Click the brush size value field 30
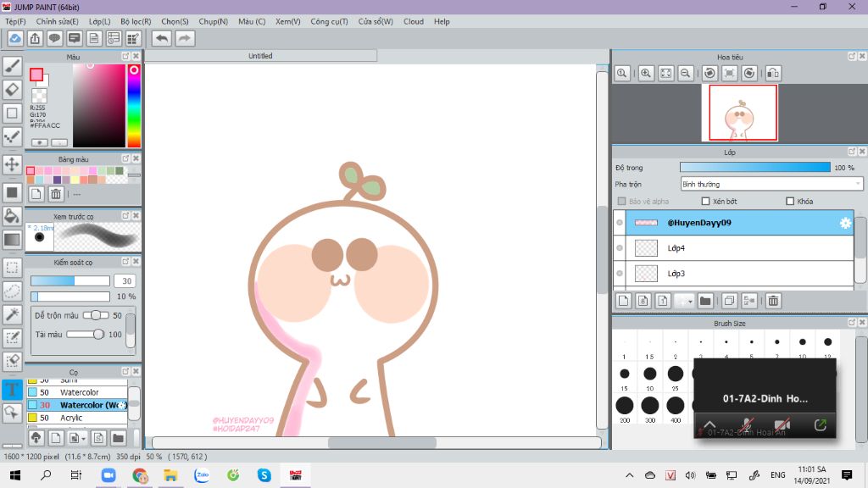Screen dimensions: 868x488 tap(125, 281)
